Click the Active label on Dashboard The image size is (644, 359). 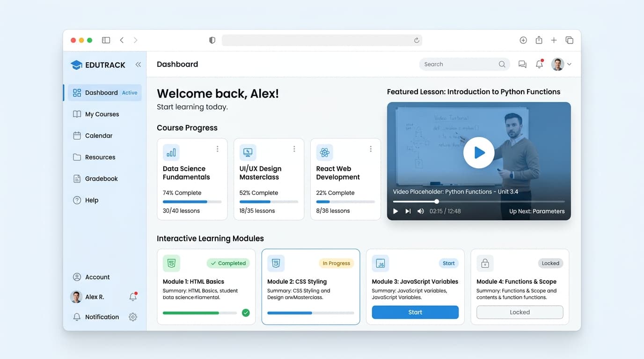pos(130,93)
